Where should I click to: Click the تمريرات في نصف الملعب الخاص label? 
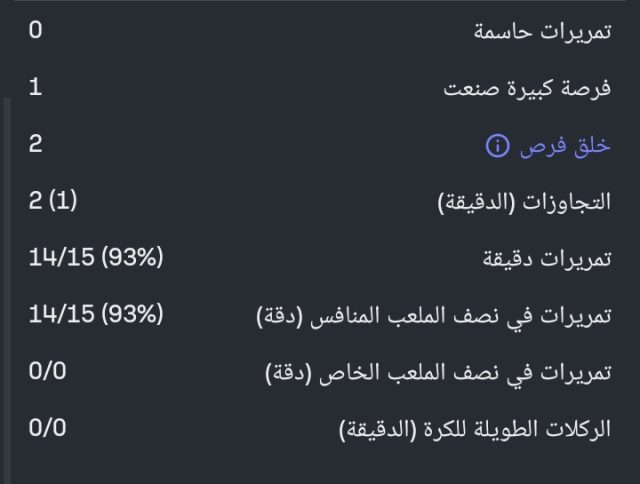click(x=438, y=374)
